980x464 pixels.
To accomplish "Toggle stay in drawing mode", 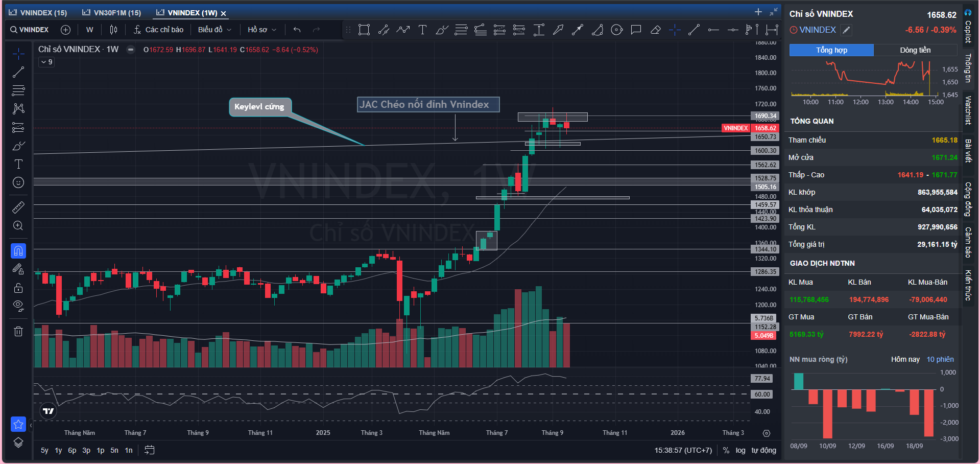I will pos(18,269).
